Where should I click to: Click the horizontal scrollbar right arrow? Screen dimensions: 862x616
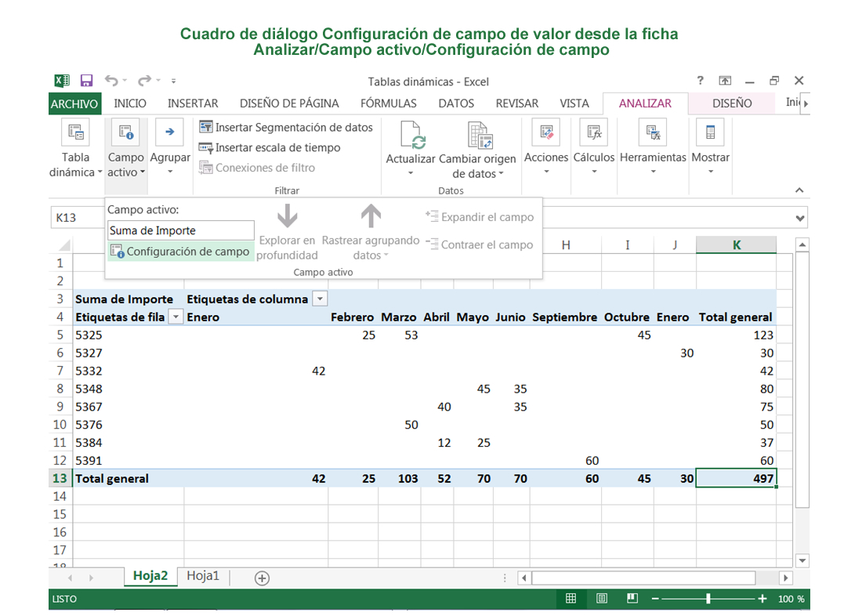786,578
